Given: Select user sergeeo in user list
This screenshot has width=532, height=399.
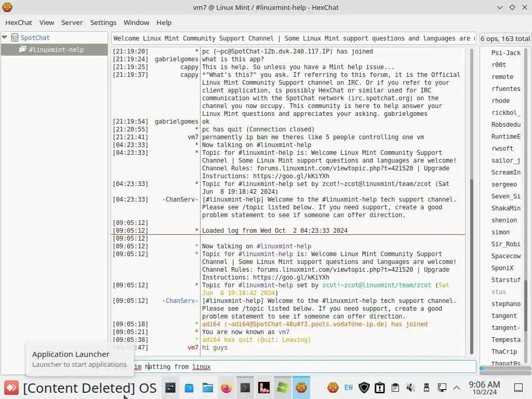Looking at the screenshot, I should pyautogui.click(x=504, y=184).
